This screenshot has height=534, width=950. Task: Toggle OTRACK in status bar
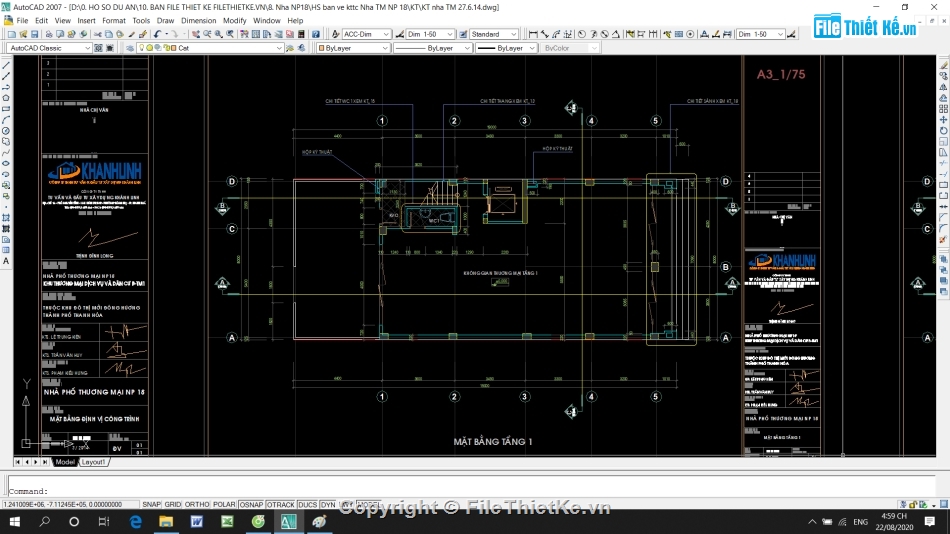[x=281, y=504]
